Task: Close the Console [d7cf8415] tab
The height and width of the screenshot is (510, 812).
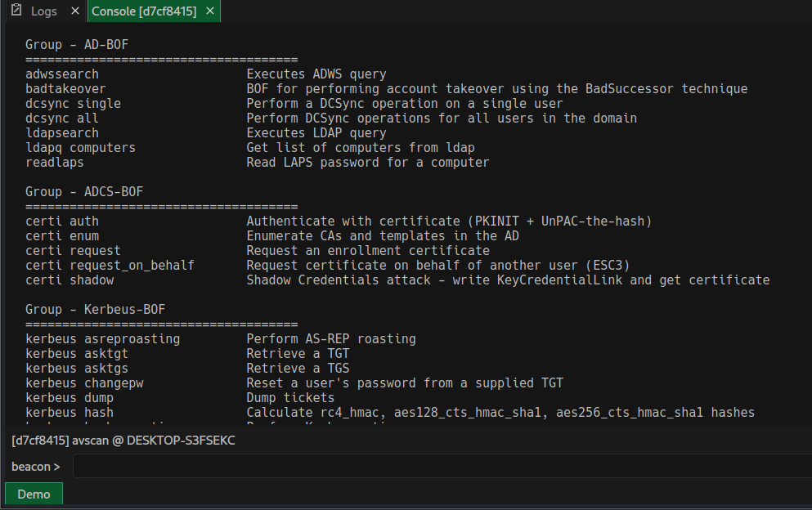Action: [x=210, y=11]
